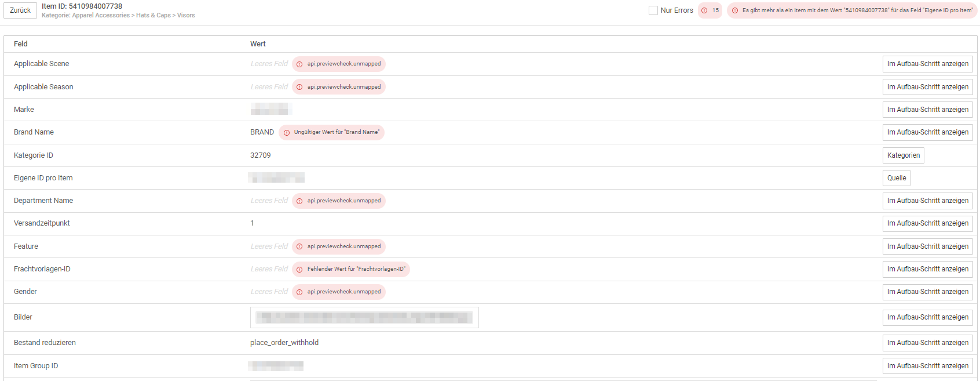Open Quelle for Eigene ID pro Item
This screenshot has height=381, width=980.
pos(896,178)
